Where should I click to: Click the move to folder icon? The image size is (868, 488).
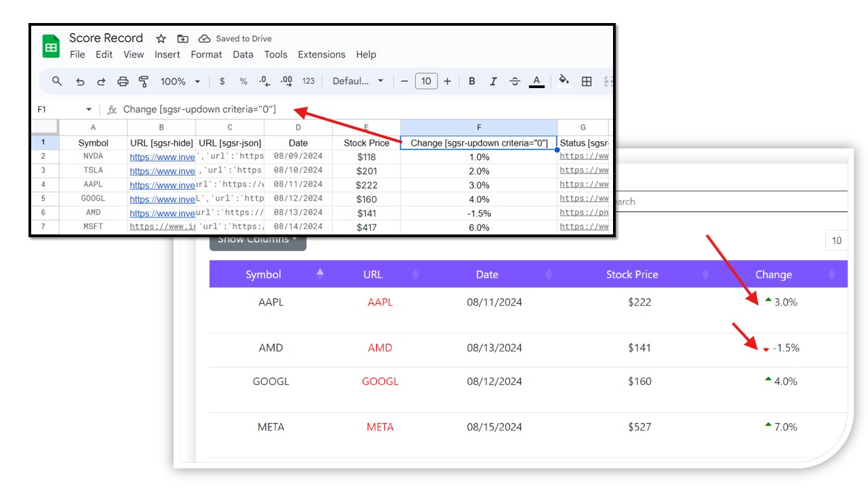pos(182,39)
